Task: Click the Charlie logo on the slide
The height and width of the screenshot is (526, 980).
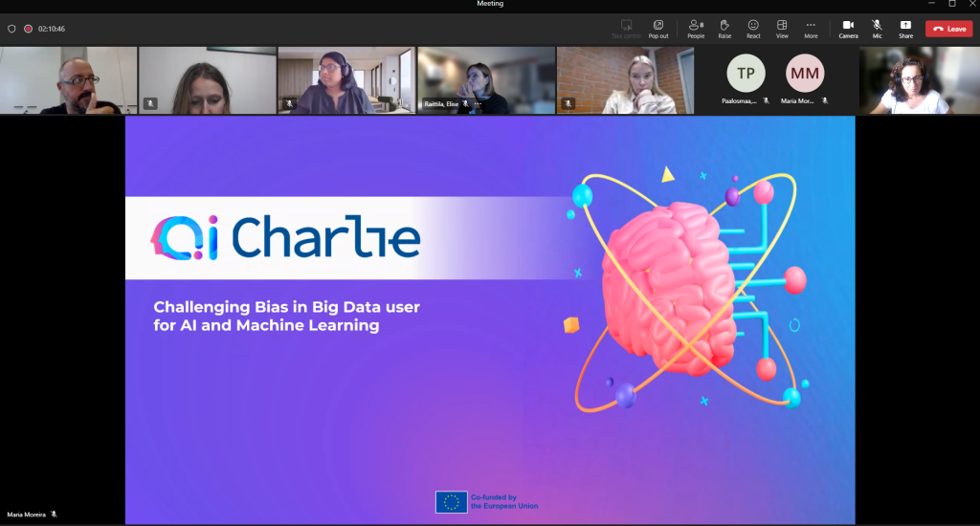Action: click(286, 237)
